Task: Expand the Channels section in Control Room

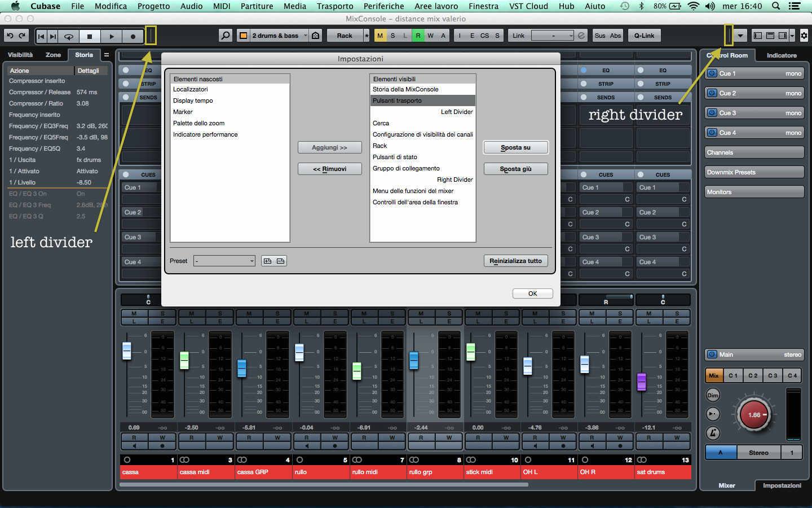Action: tap(754, 152)
